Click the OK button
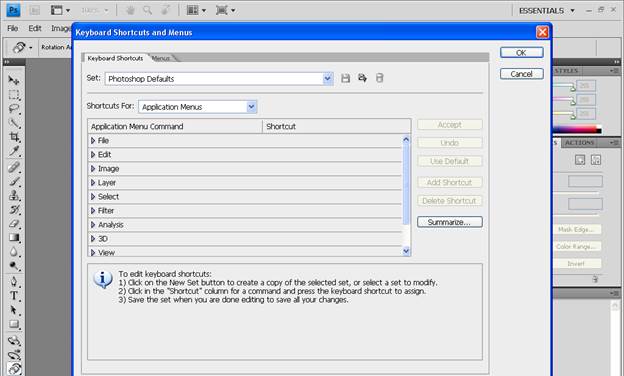Image resolution: width=624 pixels, height=376 pixels. tap(521, 53)
